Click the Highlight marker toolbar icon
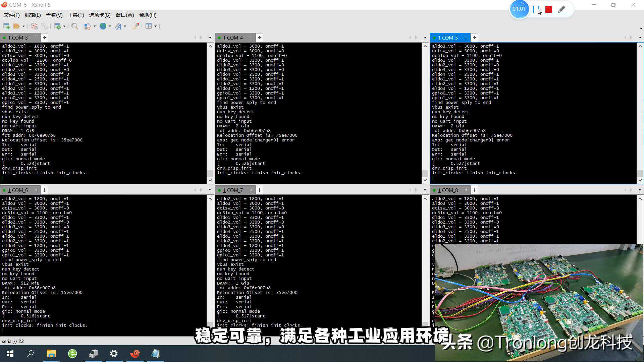This screenshot has height=362, width=644. click(x=136, y=26)
